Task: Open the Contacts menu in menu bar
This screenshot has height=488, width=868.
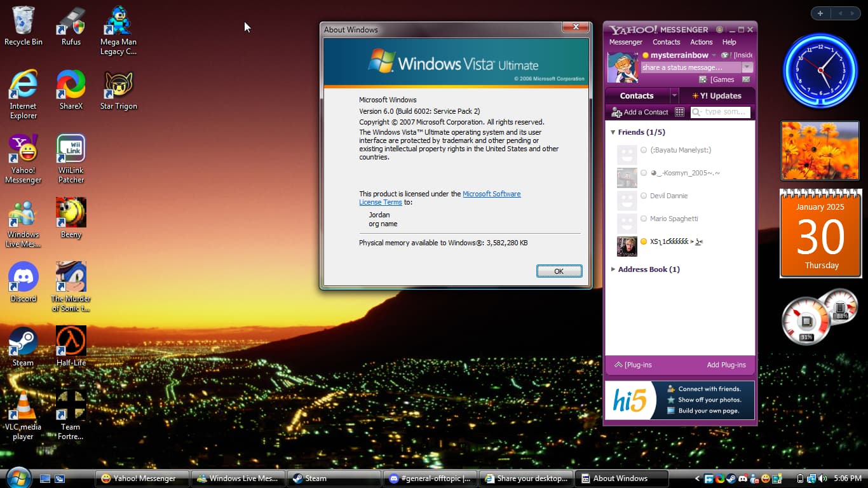Action: tap(667, 42)
